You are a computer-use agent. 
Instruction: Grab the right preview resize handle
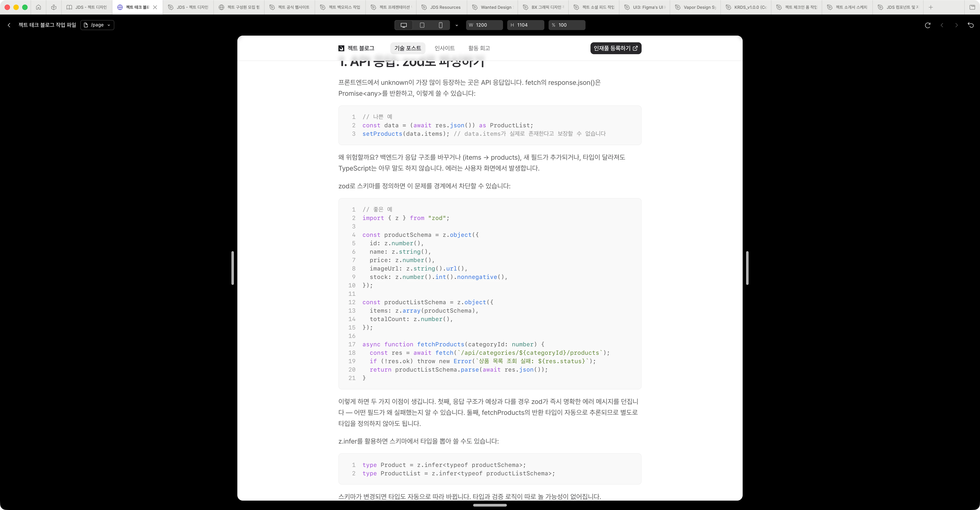coord(747,268)
